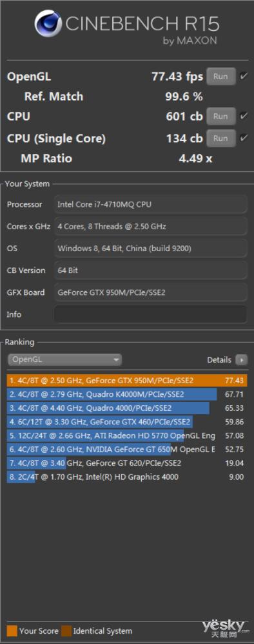This screenshot has width=254, height=644.
Task: Select the Intel HD Graphics 4000 entry
Action: 127,477
